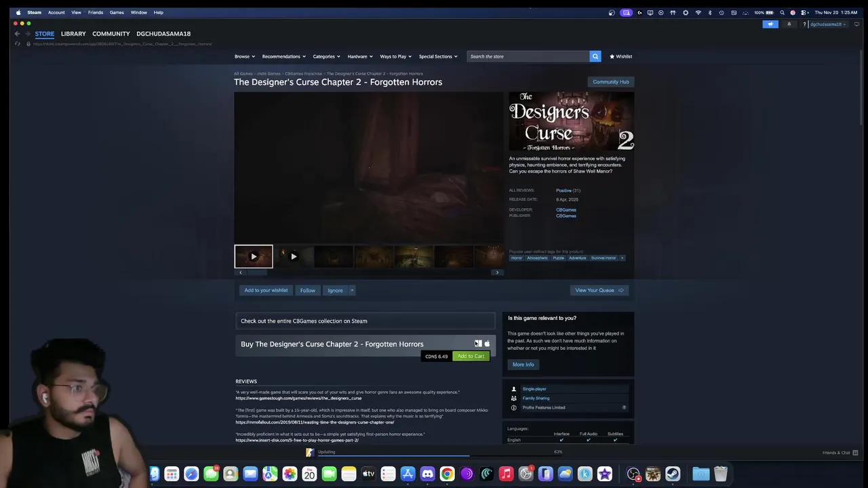Click the Search the store input field
The width and height of the screenshot is (868, 488).
tap(528, 56)
